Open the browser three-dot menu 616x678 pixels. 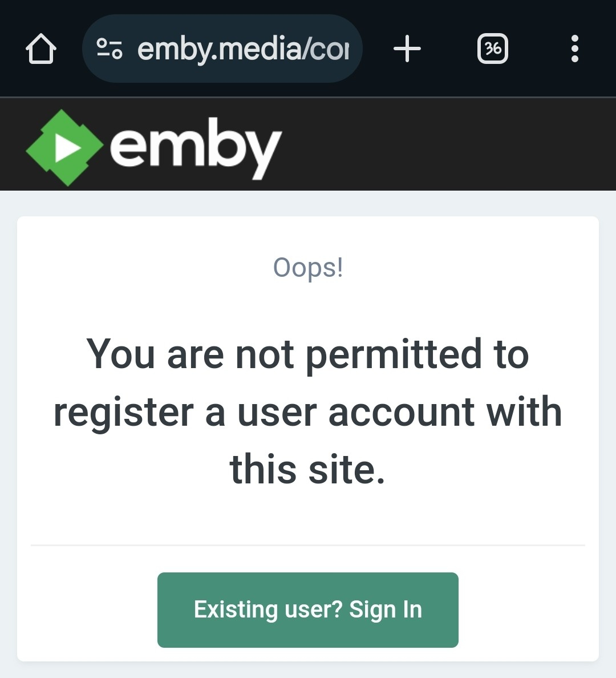point(574,49)
